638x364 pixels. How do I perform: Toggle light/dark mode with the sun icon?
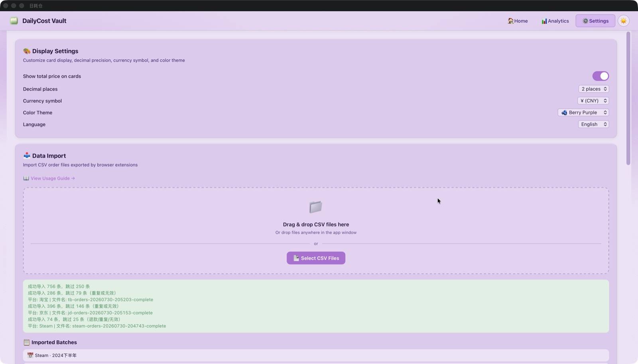623,21
